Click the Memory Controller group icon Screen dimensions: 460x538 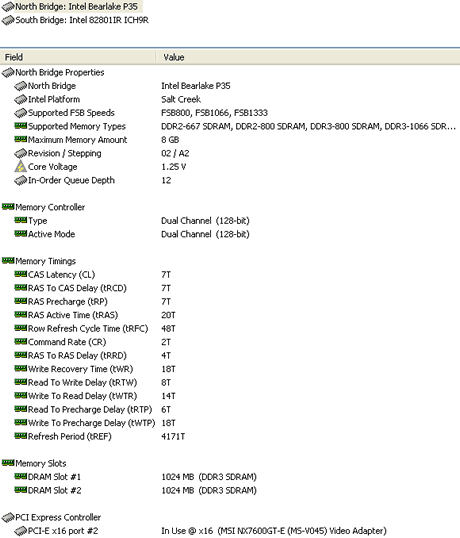click(8, 207)
